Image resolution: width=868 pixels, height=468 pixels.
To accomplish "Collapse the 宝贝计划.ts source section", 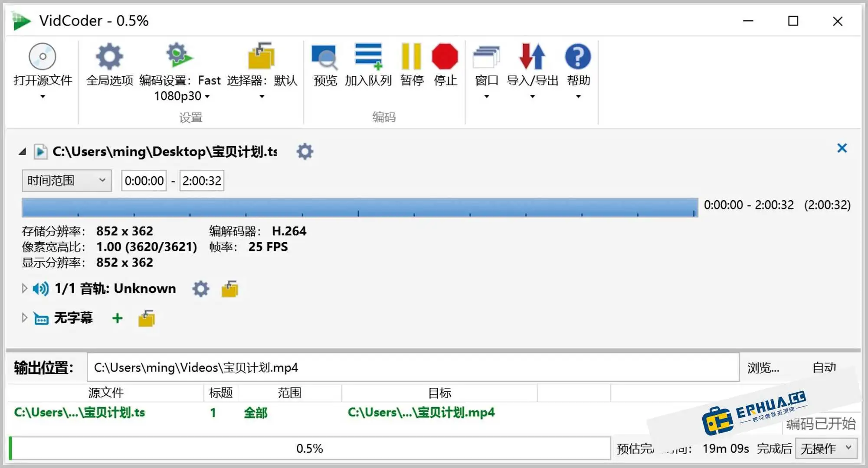I will (22, 151).
